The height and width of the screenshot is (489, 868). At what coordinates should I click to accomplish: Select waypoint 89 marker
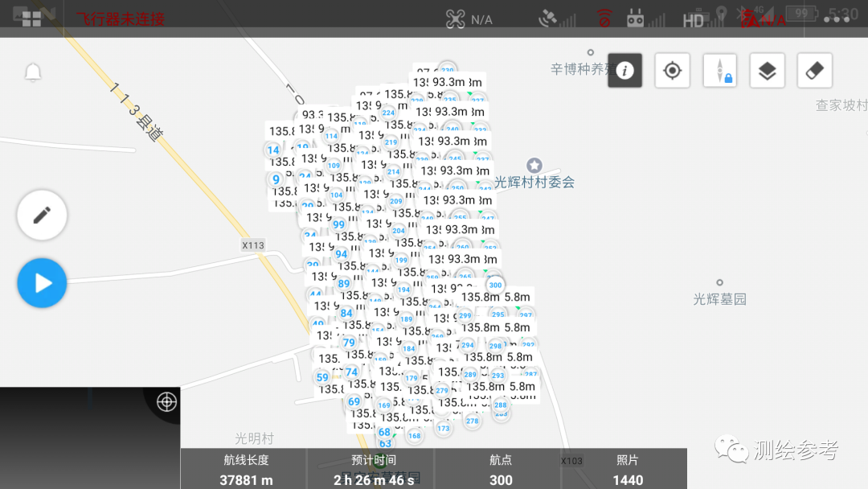click(x=344, y=284)
